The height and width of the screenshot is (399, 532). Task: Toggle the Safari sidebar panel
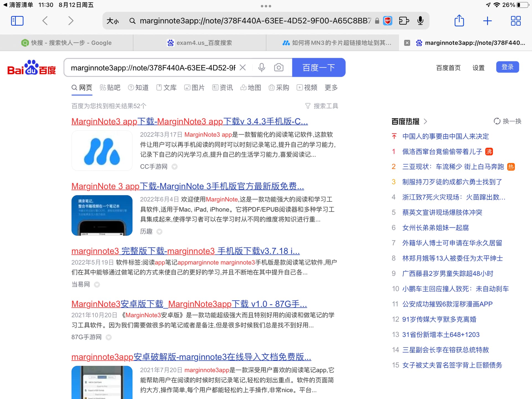(17, 21)
